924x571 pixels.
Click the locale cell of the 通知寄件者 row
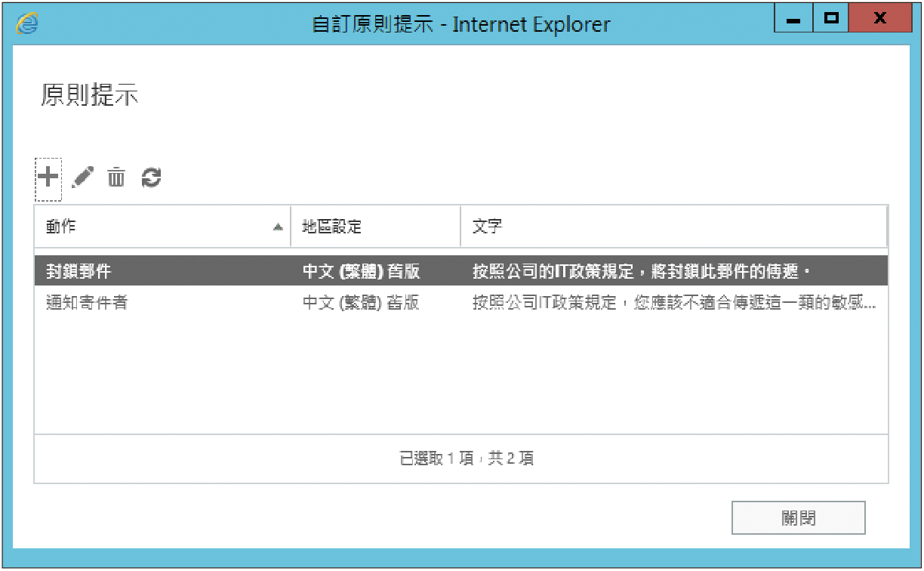[x=361, y=303]
